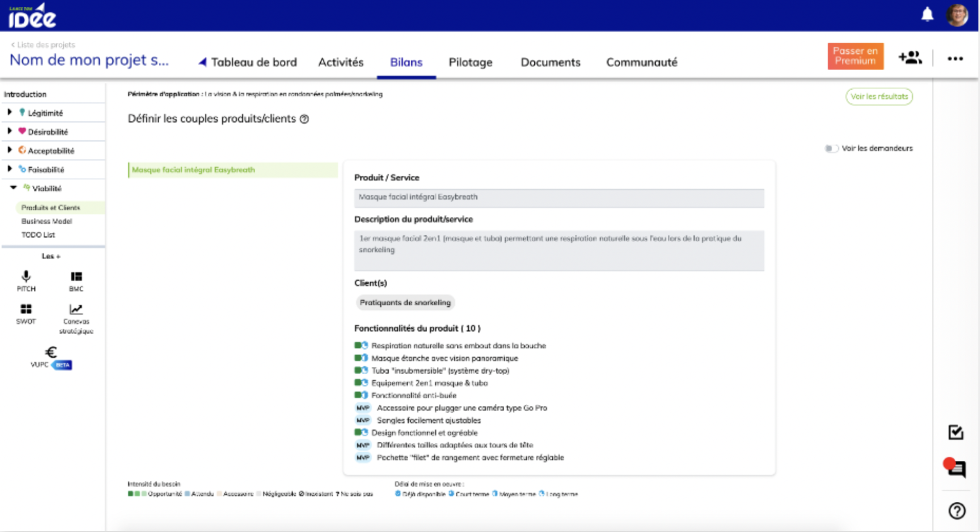This screenshot has height=532, width=980.
Task: Expand the Acceptabilité section
Action: click(x=9, y=150)
